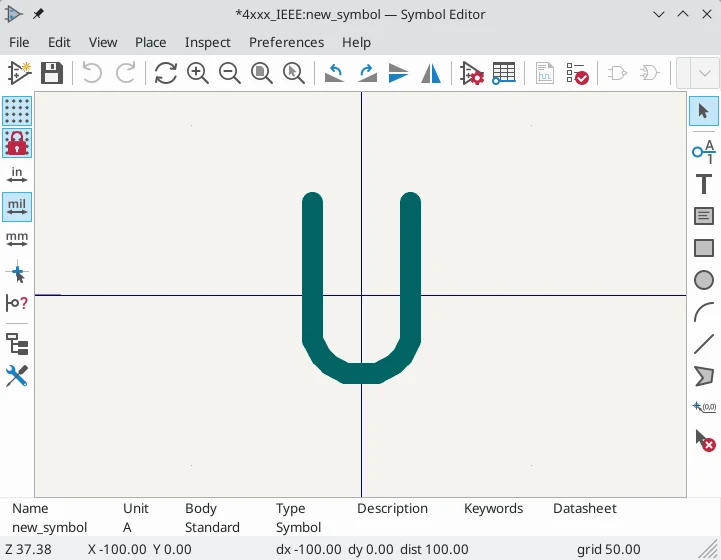Image resolution: width=721 pixels, height=560 pixels.
Task: Expand the unit selector dropdown
Action: (x=698, y=73)
